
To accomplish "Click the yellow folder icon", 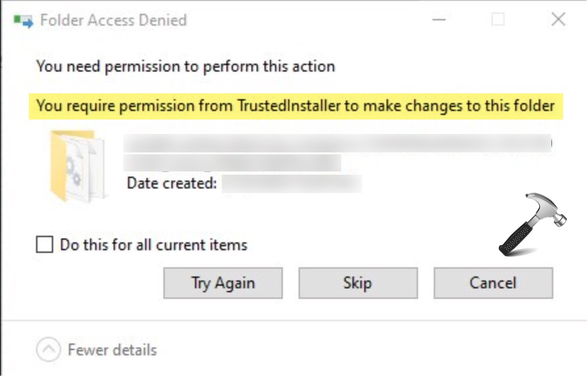I will click(x=77, y=164).
